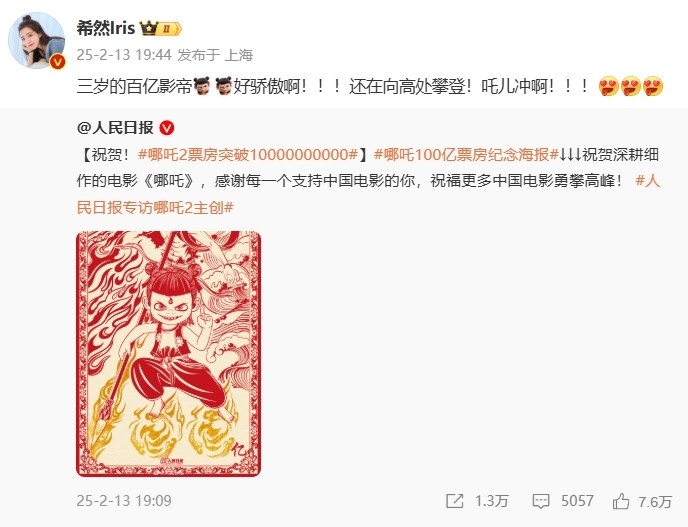Open the 希然Iris username link

coord(106,29)
